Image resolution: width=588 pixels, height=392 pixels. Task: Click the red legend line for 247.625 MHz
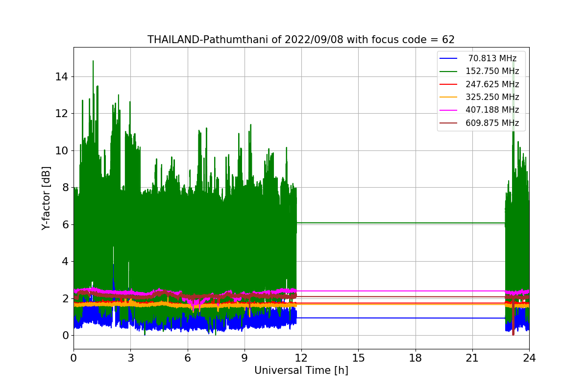pos(448,84)
